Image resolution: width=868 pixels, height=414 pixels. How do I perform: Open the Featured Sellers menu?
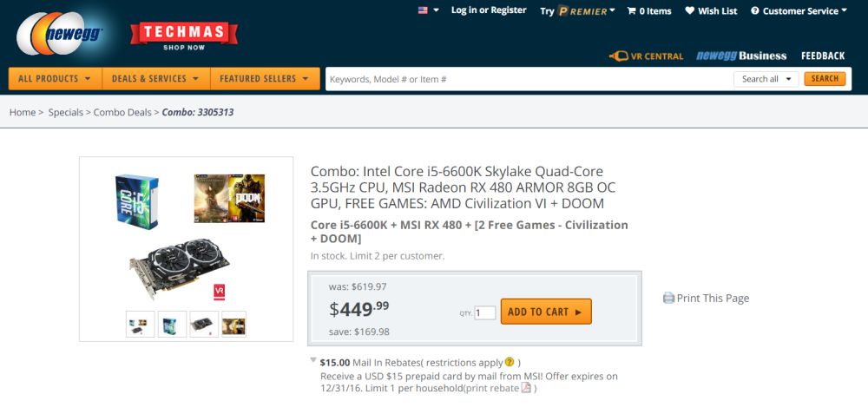(264, 79)
